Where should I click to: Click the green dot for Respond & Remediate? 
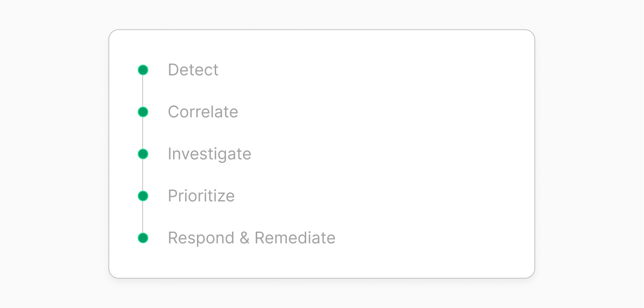point(143,238)
